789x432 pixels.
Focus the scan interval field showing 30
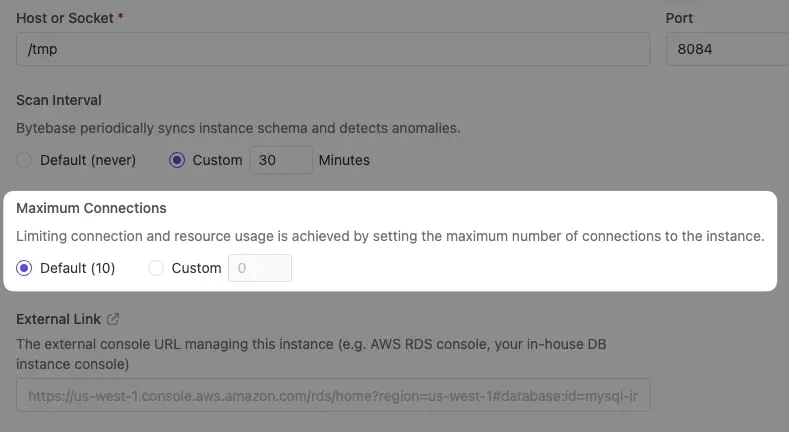click(281, 160)
